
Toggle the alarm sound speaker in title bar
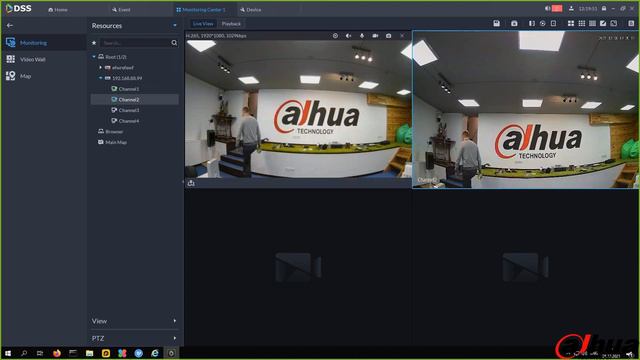pos(547,8)
